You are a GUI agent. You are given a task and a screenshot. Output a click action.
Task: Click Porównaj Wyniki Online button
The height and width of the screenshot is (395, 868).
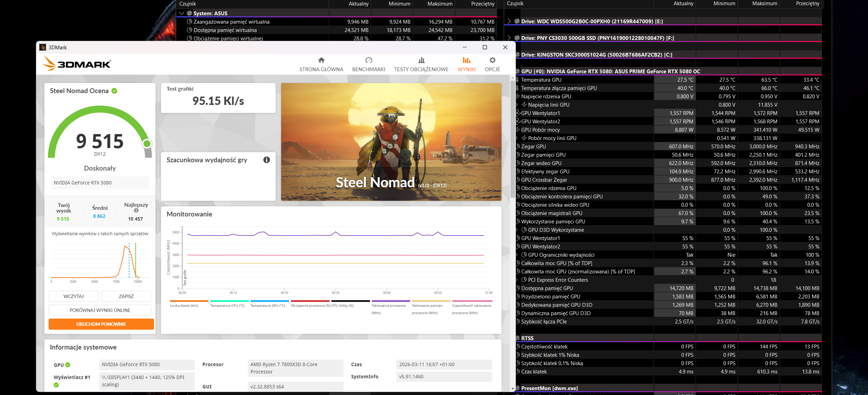coord(100,310)
